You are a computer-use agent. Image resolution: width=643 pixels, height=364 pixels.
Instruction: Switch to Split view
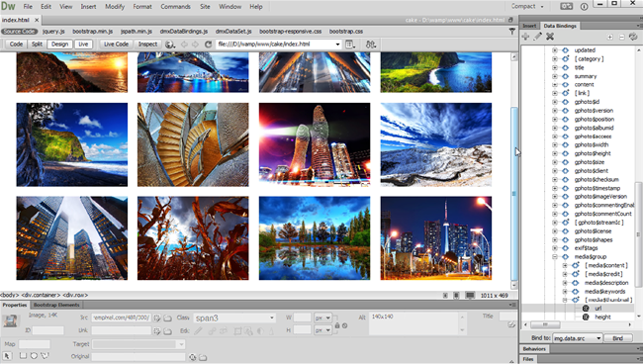(37, 45)
